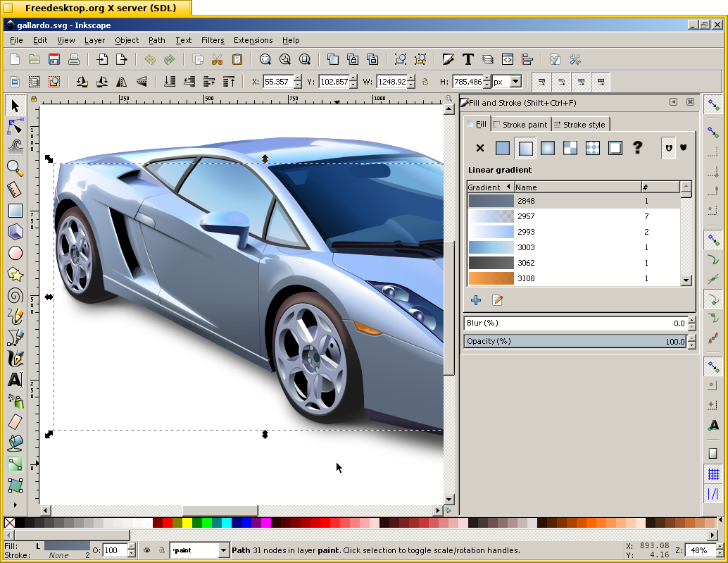Set fill to No paint (X)
The height and width of the screenshot is (563, 728).
[x=480, y=148]
